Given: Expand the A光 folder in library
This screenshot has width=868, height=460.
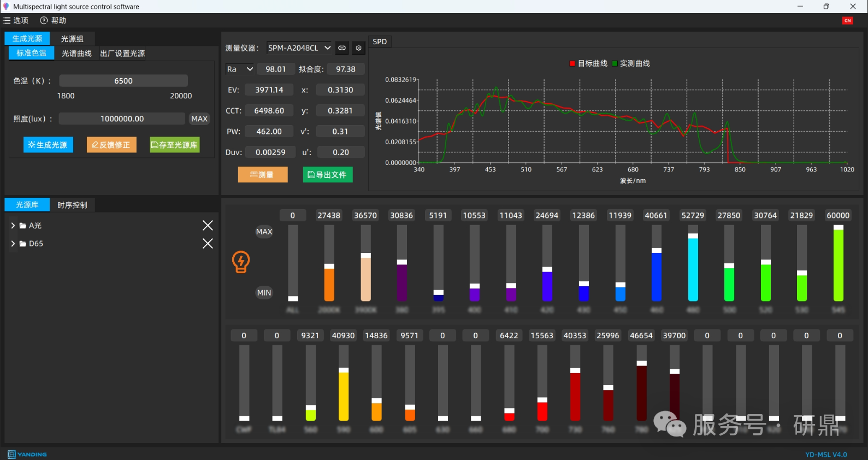Looking at the screenshot, I should point(13,226).
